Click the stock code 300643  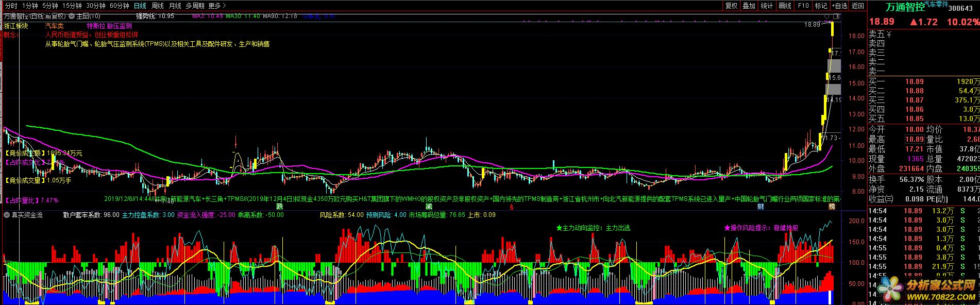pos(961,8)
